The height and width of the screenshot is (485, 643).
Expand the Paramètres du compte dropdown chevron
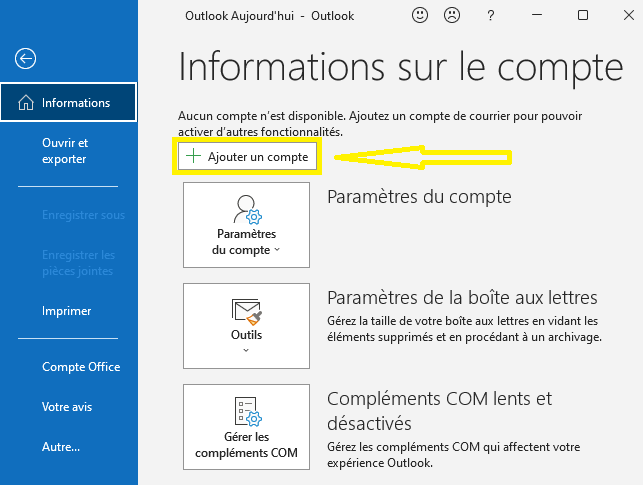tap(277, 250)
